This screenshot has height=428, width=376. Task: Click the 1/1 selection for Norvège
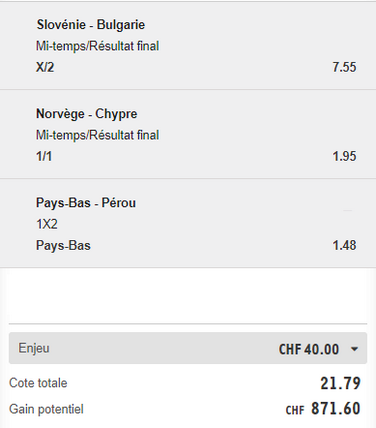pos(44,156)
